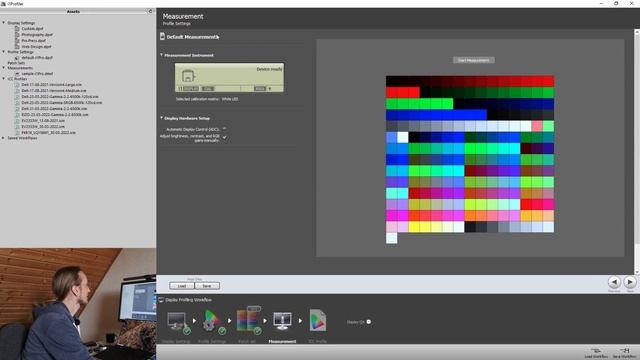This screenshot has width=640, height=360.
Task: Select the Patch Sets tree entry
Action: 16,63
